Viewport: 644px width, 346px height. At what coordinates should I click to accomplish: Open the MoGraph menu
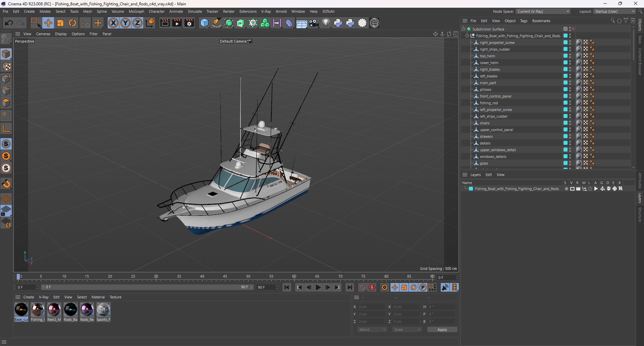(136, 11)
